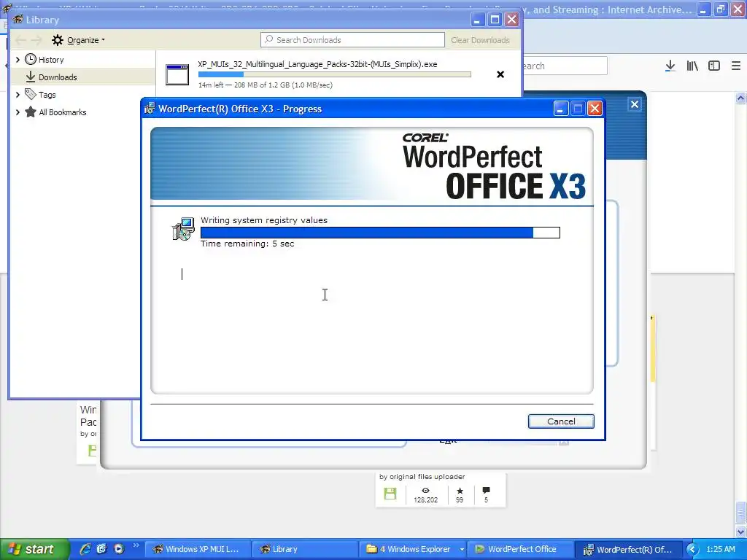
Task: Expand the Tags tree item
Action: (18, 95)
